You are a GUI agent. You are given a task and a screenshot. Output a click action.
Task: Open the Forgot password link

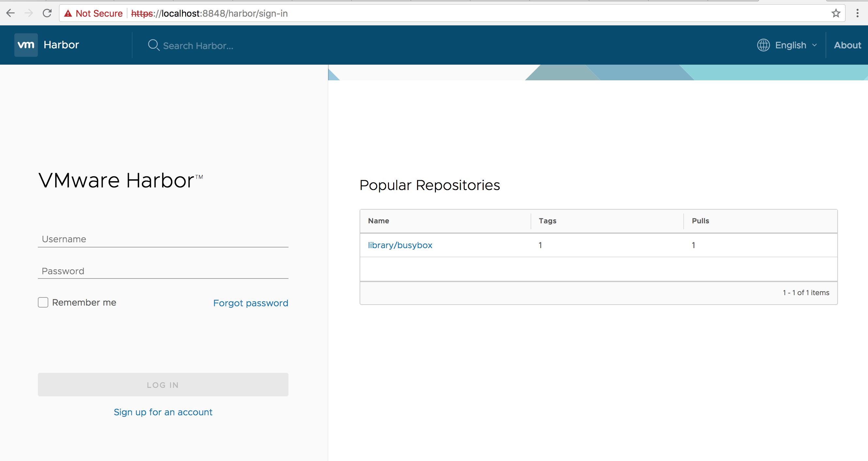pyautogui.click(x=251, y=303)
